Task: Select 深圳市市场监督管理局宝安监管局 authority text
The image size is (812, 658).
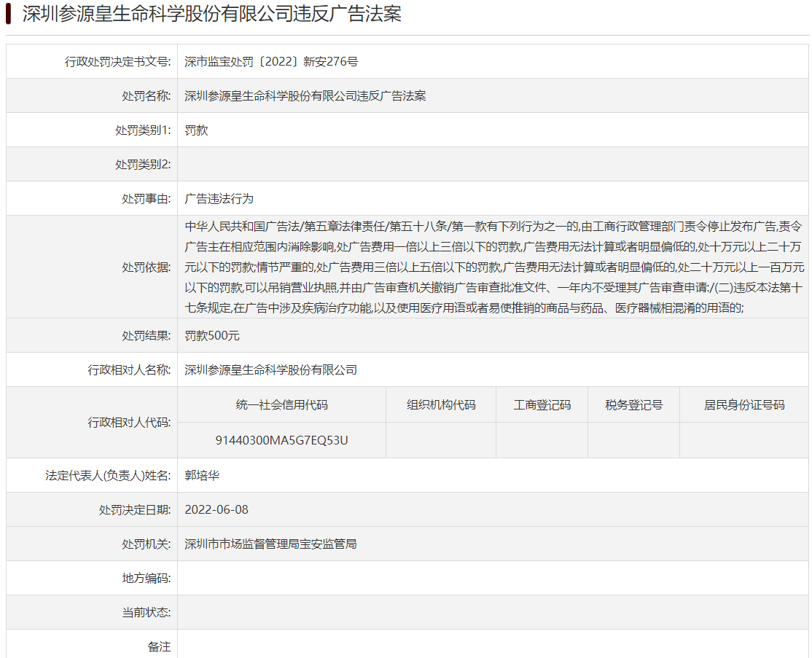Action: pos(271,544)
